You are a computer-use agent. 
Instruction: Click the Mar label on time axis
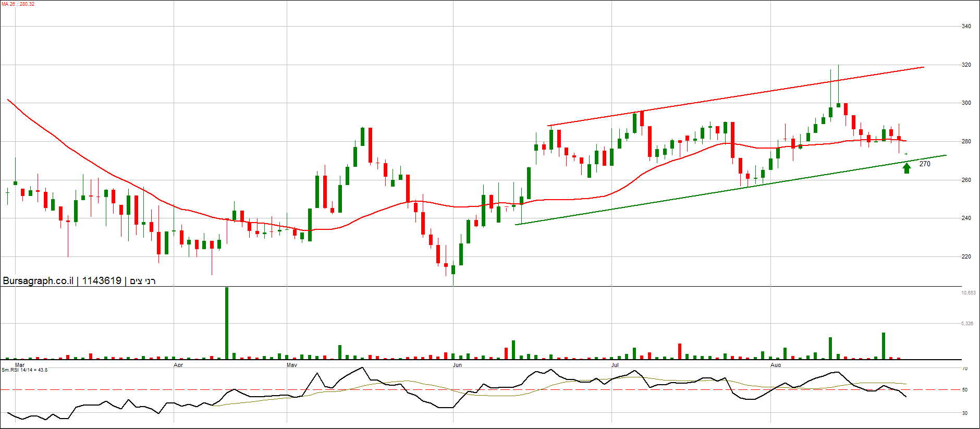pyautogui.click(x=20, y=365)
